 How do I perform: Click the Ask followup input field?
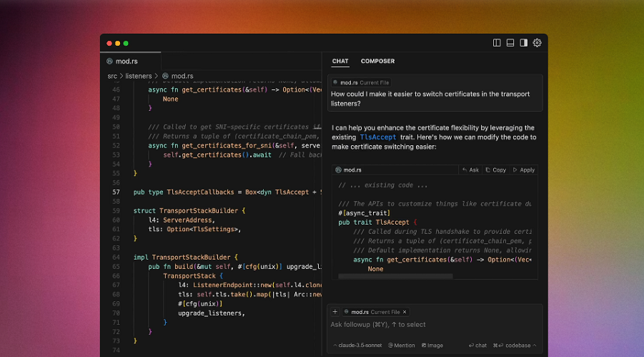coord(429,325)
